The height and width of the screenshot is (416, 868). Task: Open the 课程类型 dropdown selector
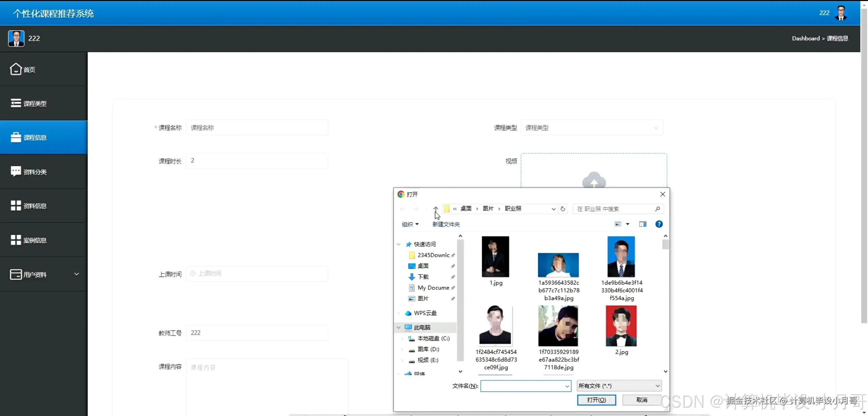pyautogui.click(x=592, y=128)
